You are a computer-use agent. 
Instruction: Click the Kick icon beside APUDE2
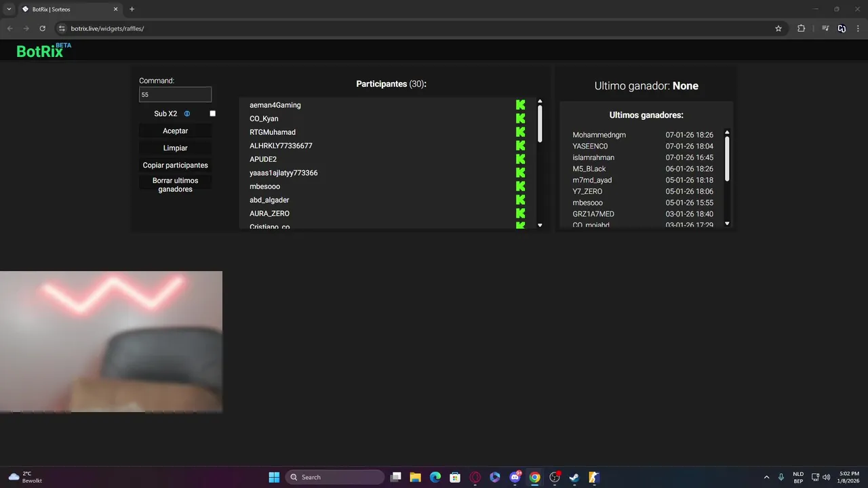tap(521, 159)
